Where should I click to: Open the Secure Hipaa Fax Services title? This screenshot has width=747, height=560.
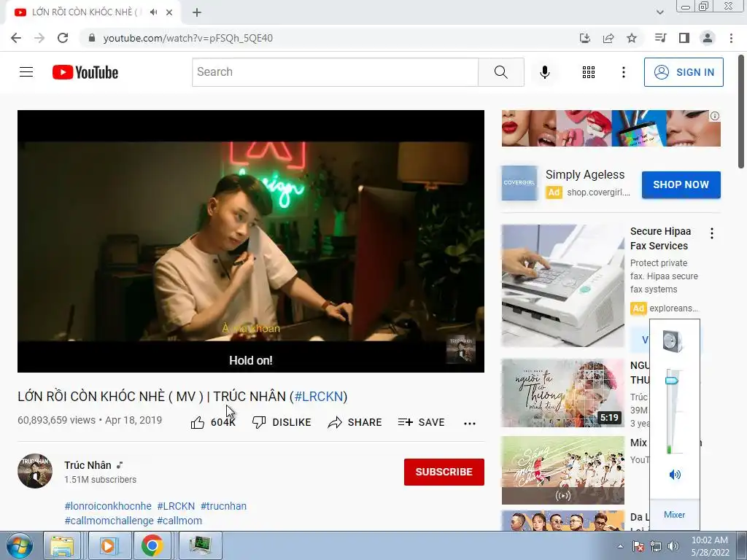point(660,238)
